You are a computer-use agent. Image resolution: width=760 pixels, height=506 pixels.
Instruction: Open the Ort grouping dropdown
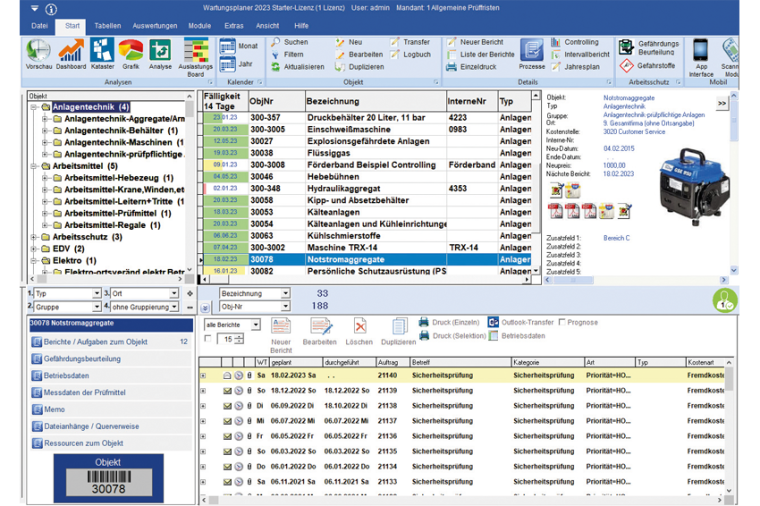click(174, 293)
